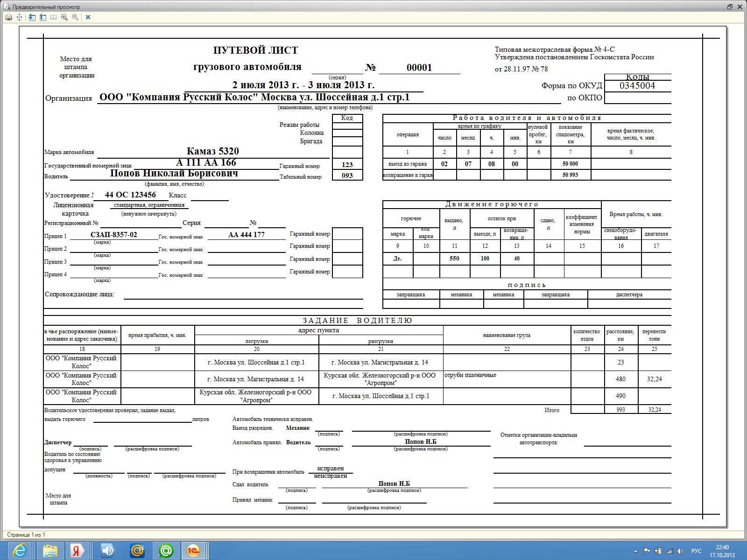Open the blue Mail.ru @ app
This screenshot has height=560, width=747.
[137, 551]
